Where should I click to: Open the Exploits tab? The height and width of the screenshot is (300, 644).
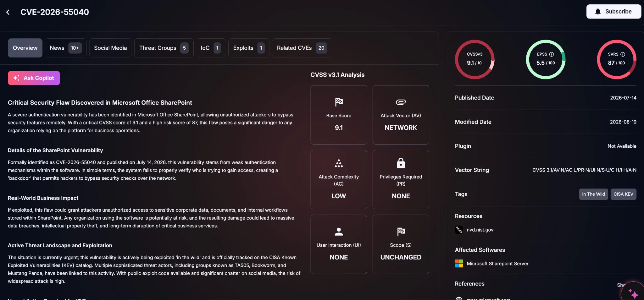click(x=249, y=48)
